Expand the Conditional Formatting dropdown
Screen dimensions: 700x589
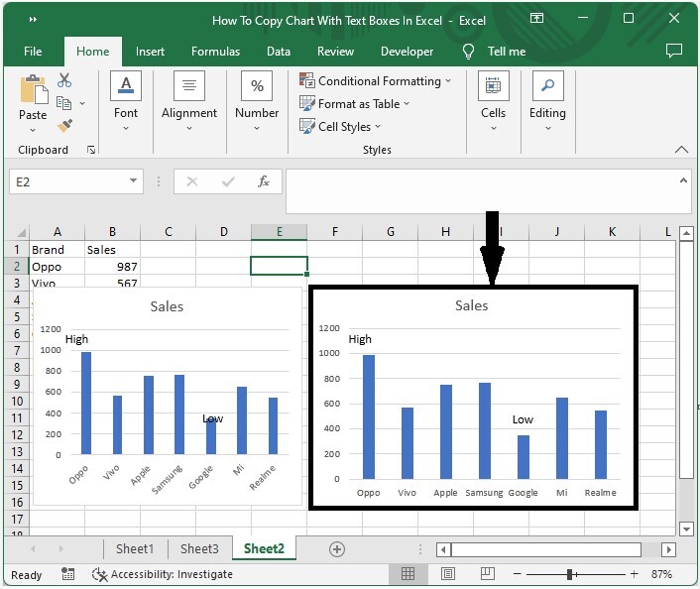click(375, 81)
